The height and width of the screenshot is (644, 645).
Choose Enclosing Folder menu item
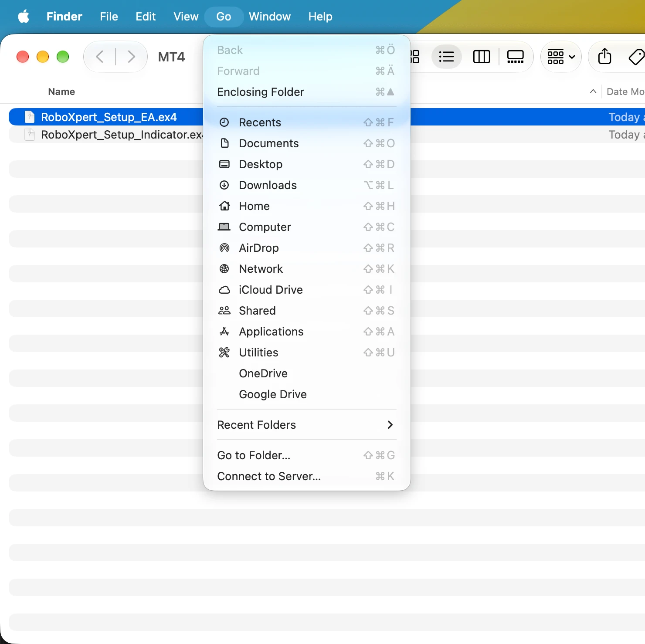307,92
